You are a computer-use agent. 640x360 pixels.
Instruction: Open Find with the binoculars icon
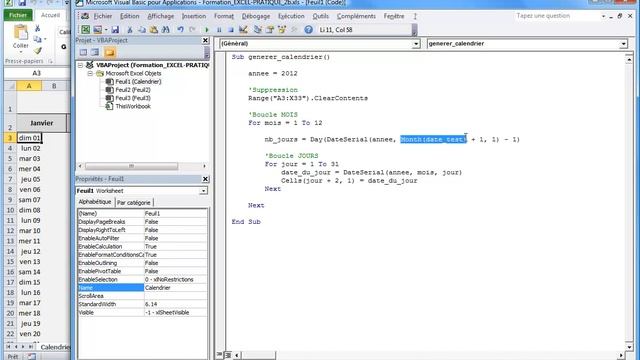pos(165,30)
